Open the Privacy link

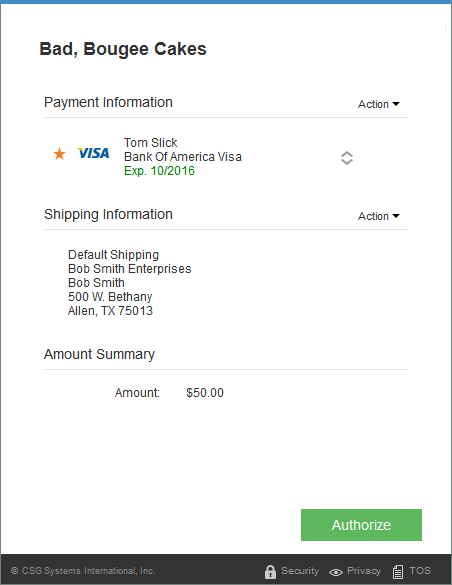click(x=364, y=571)
